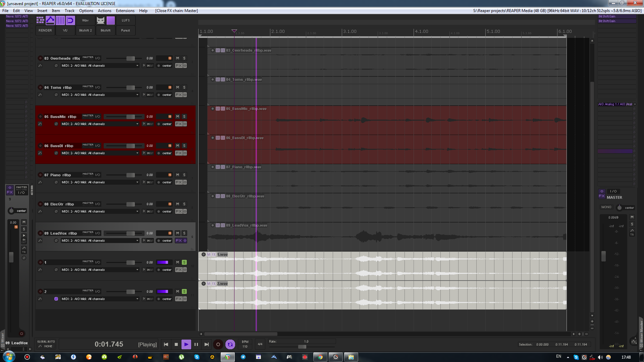The width and height of the screenshot is (644, 362).
Task: Arm record on 03 Overheads track
Action: 40,58
